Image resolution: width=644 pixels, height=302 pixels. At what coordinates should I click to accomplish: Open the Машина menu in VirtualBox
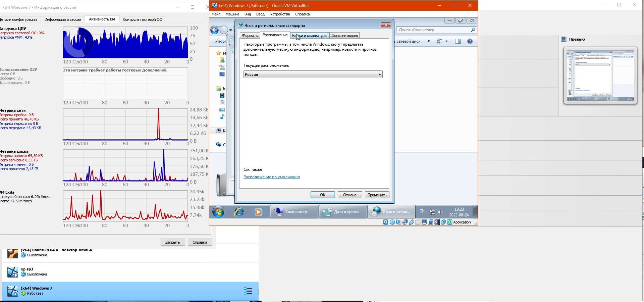[x=232, y=14]
